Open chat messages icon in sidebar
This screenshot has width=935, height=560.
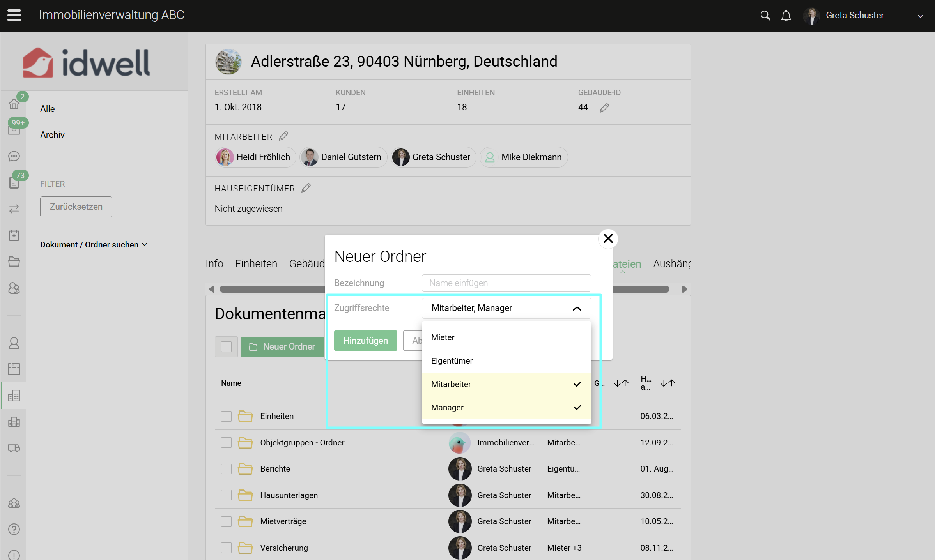click(14, 156)
